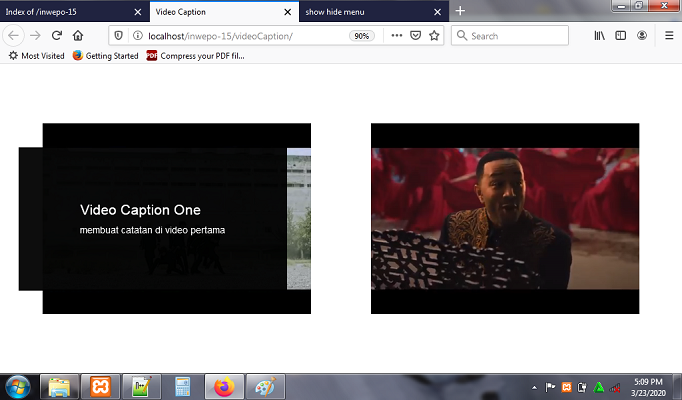The height and width of the screenshot is (400, 682).
Task: Close the Video Caption tab
Action: (x=288, y=11)
